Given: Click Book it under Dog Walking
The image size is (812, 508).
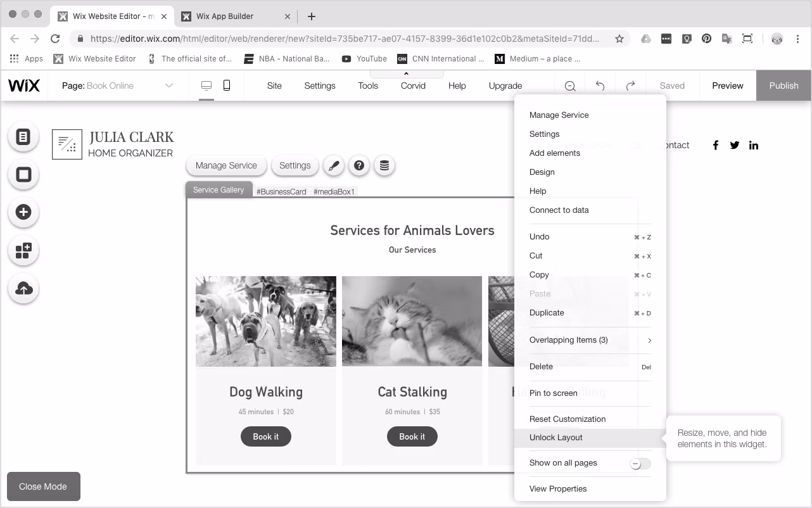Looking at the screenshot, I should 266,436.
